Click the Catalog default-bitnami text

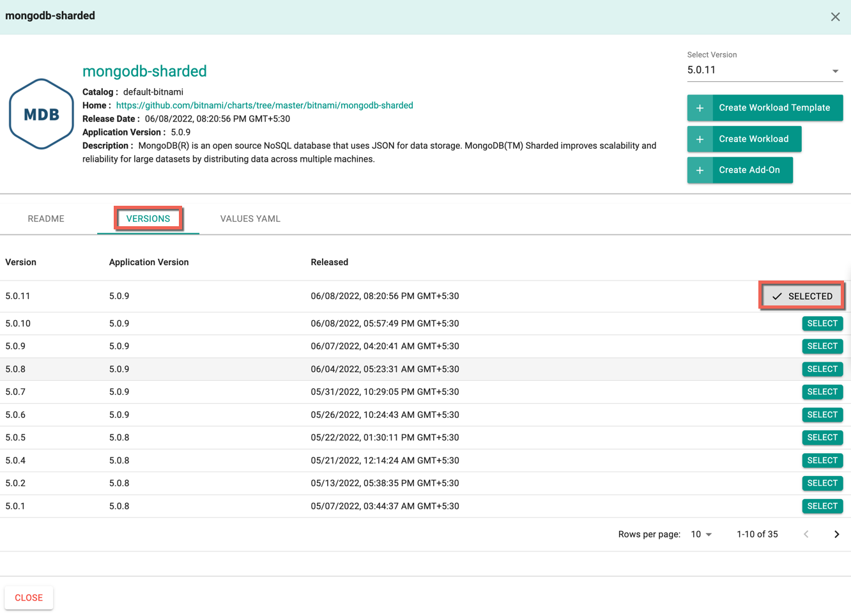(133, 92)
